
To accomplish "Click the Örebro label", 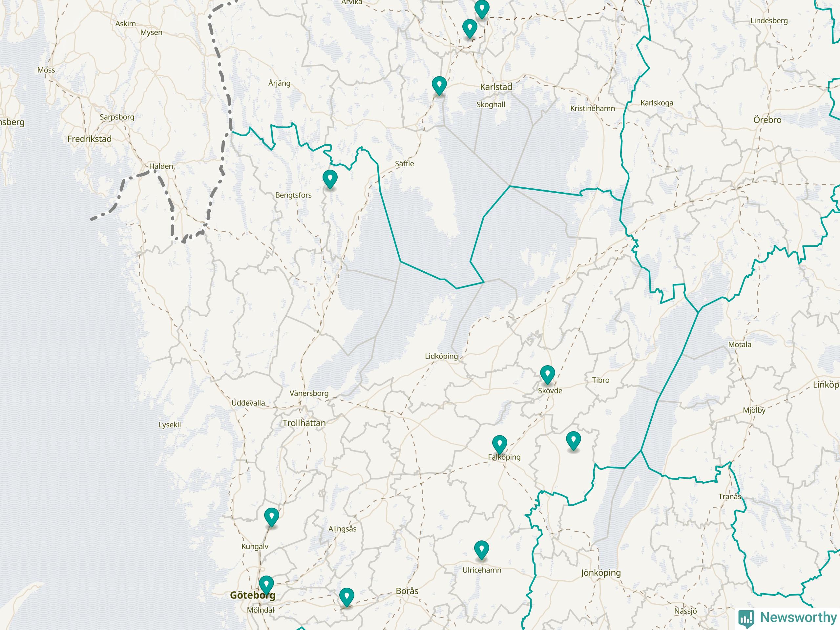I will pyautogui.click(x=767, y=120).
